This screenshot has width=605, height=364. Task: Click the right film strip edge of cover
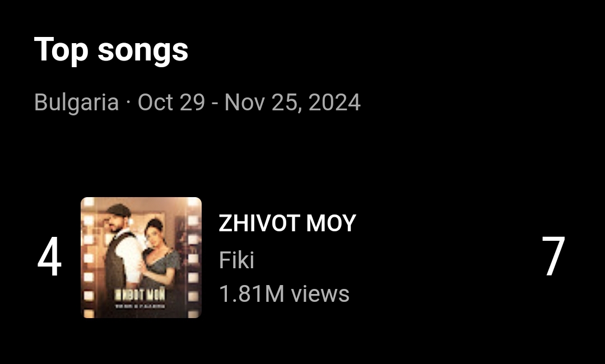coord(193,258)
